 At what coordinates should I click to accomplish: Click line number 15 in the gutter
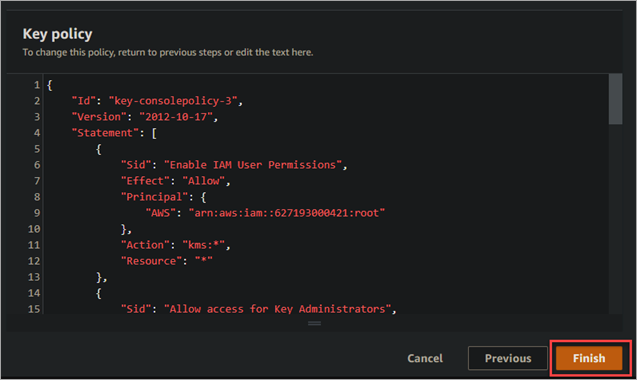coord(34,309)
